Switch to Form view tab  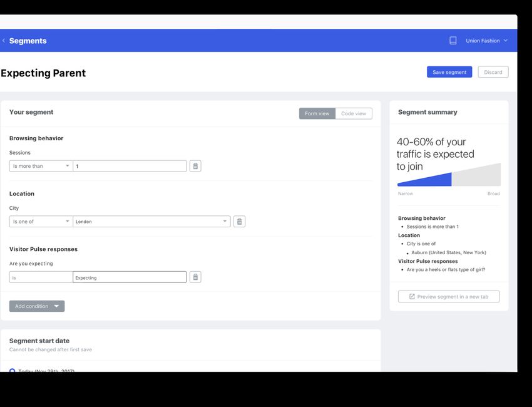pos(317,113)
